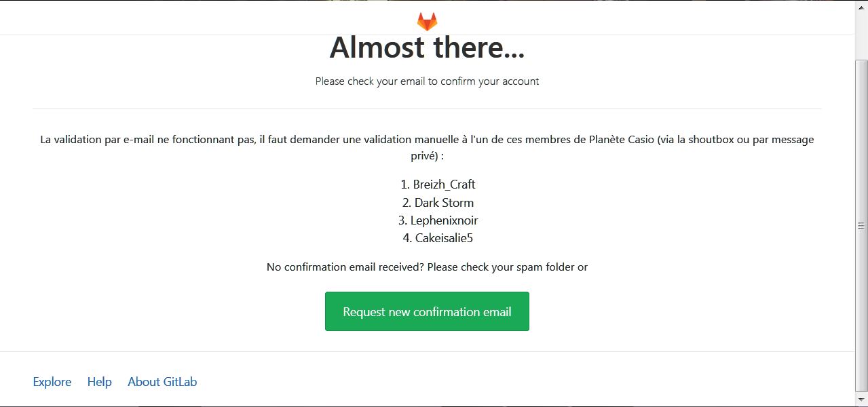
Task: Click the vertical scrollbar thumb
Action: point(861,226)
